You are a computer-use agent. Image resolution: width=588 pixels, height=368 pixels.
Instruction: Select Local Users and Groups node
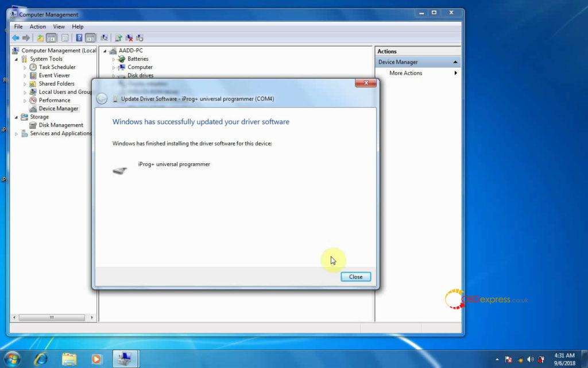(x=65, y=91)
